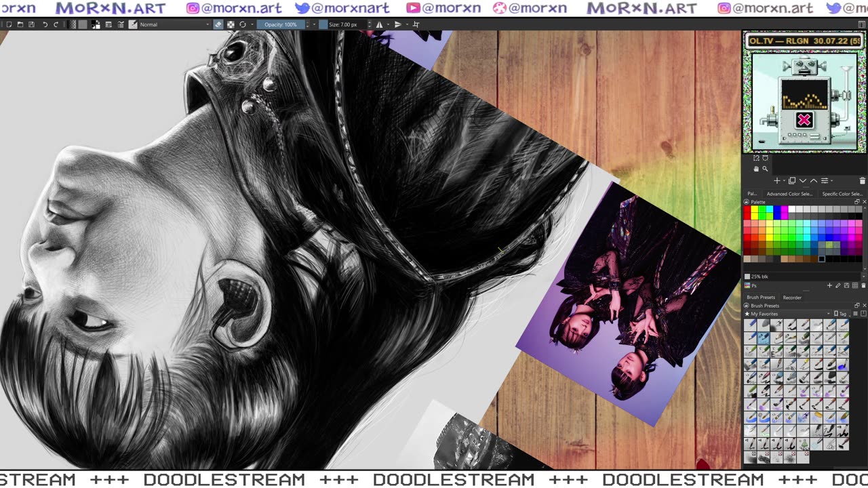
Task: Float the Palette docker
Action: (856, 202)
